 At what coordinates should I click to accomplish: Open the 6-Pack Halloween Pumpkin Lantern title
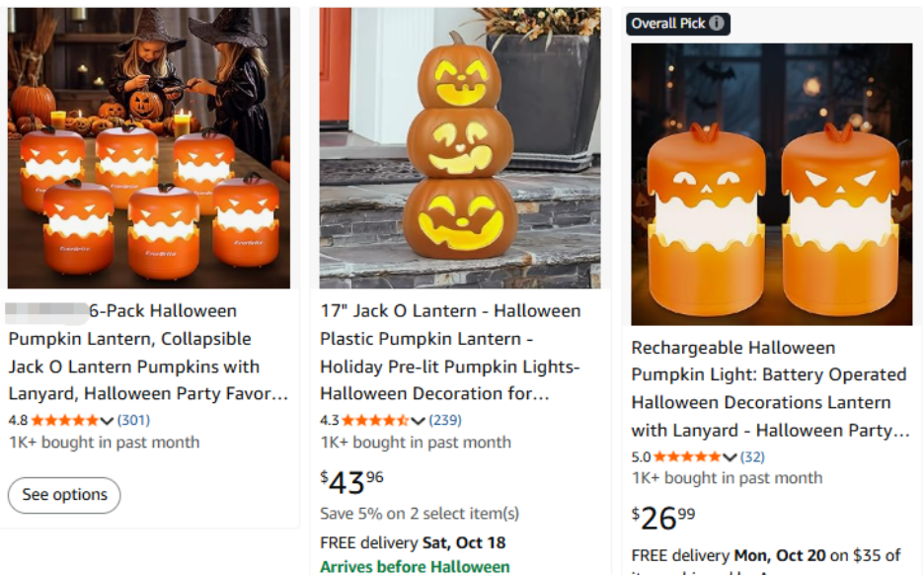pos(148,353)
